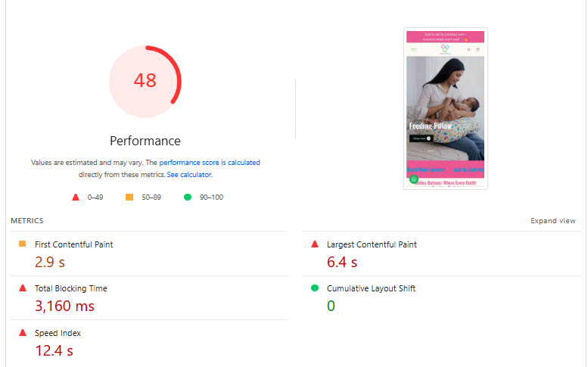Click the red triangle beside Speed Index
This screenshot has width=588, height=367.
click(x=23, y=333)
